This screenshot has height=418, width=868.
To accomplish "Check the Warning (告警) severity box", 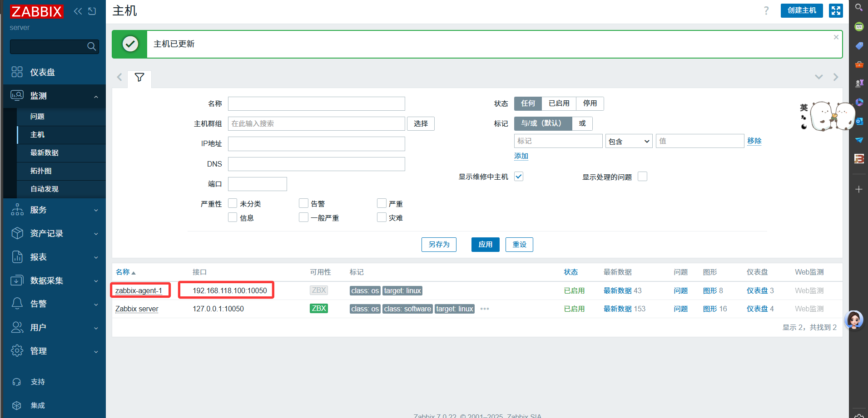I will pos(303,203).
